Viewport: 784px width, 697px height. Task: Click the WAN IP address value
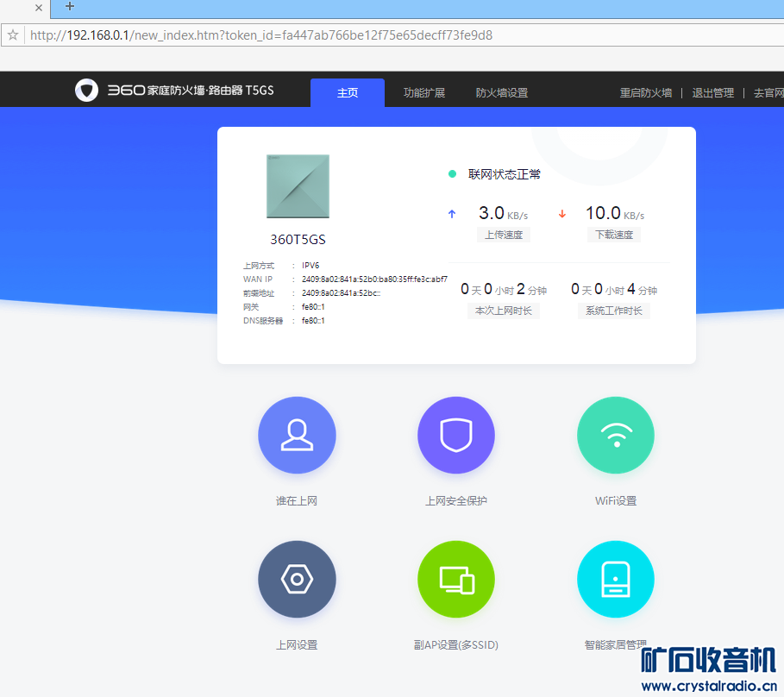click(374, 279)
